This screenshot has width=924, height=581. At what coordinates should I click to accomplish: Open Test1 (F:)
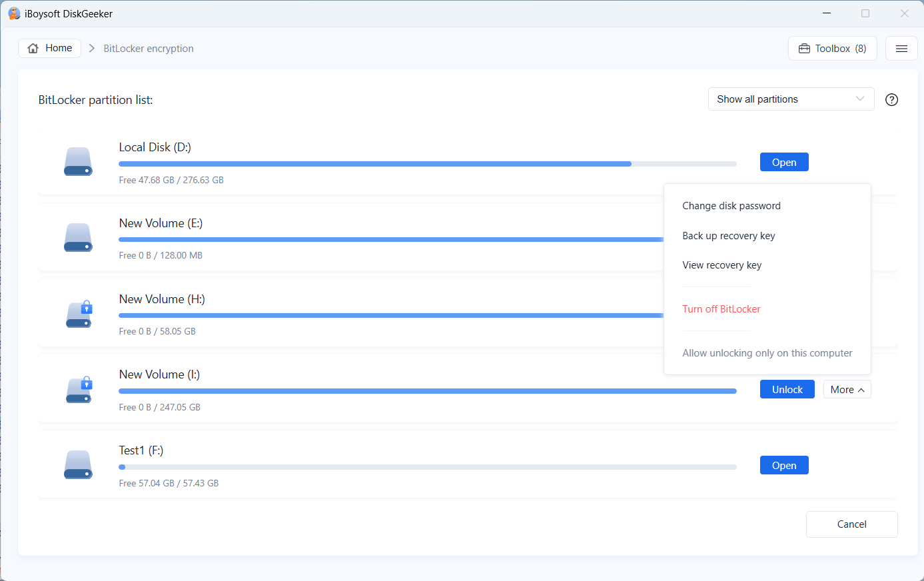(x=784, y=466)
